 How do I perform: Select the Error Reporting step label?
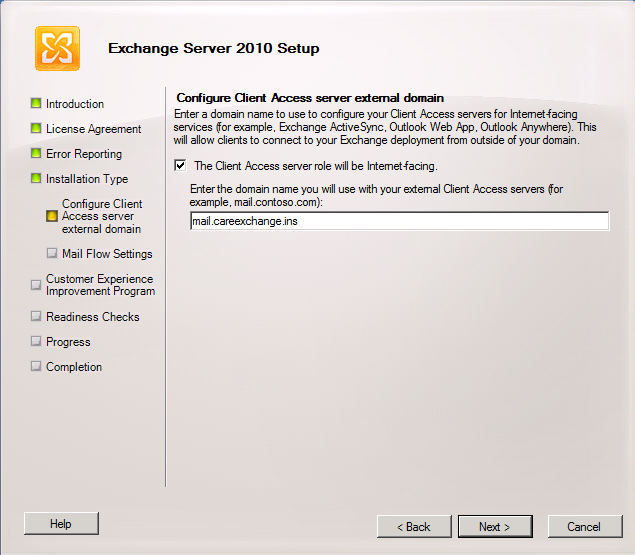pyautogui.click(x=84, y=154)
